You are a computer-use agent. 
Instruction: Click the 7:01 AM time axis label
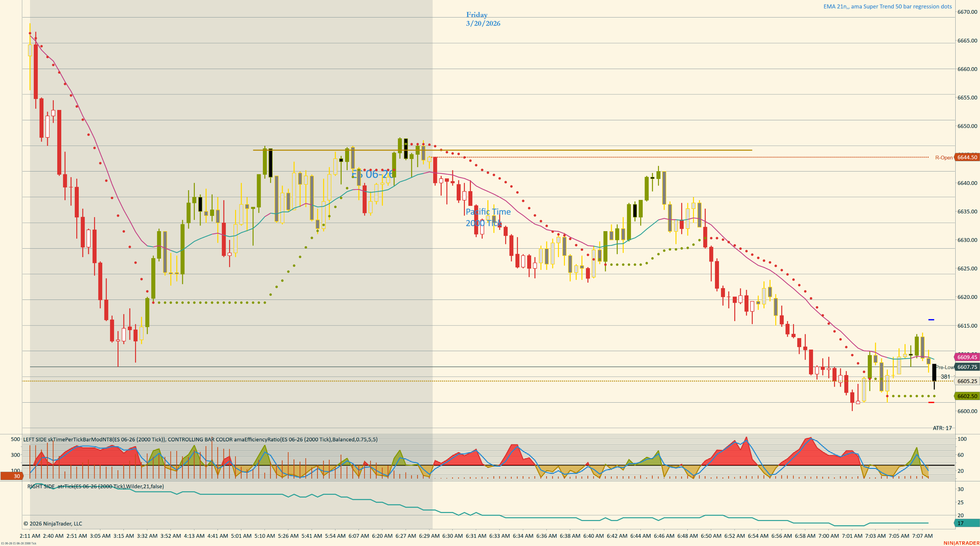click(852, 536)
